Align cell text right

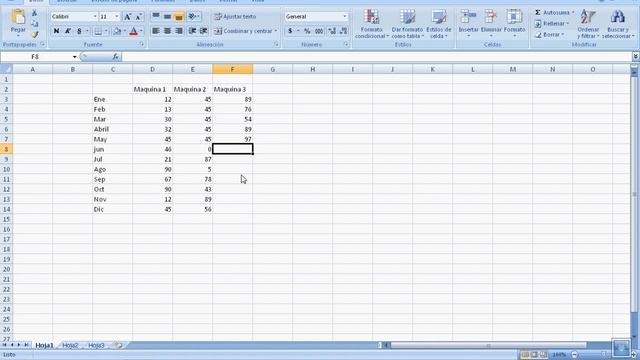point(178,31)
